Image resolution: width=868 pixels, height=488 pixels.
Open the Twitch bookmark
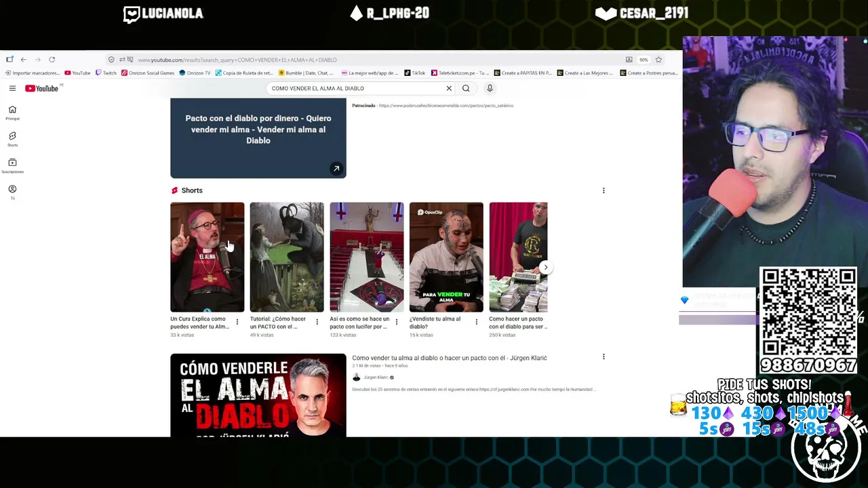106,73
